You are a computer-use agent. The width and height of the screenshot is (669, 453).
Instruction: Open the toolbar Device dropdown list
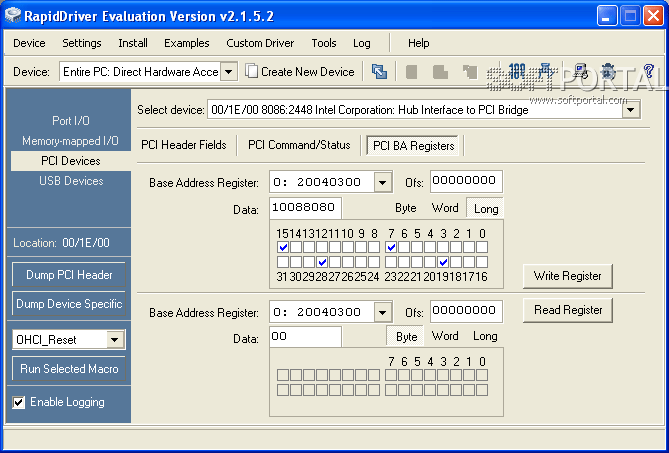tap(228, 72)
